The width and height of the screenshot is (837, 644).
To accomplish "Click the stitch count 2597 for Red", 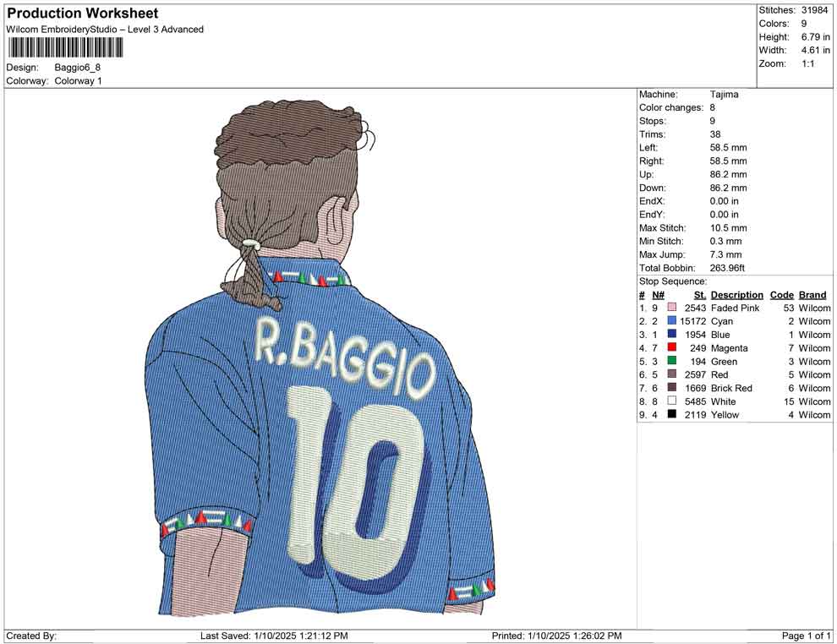I will click(696, 374).
